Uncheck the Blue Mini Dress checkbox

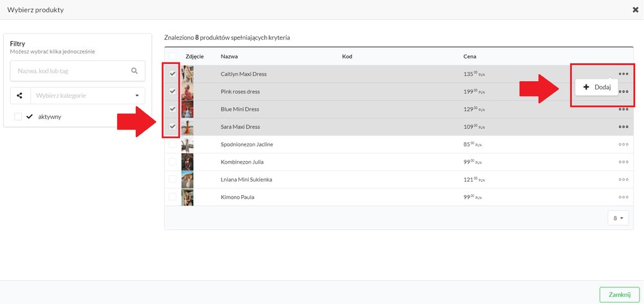(x=173, y=109)
